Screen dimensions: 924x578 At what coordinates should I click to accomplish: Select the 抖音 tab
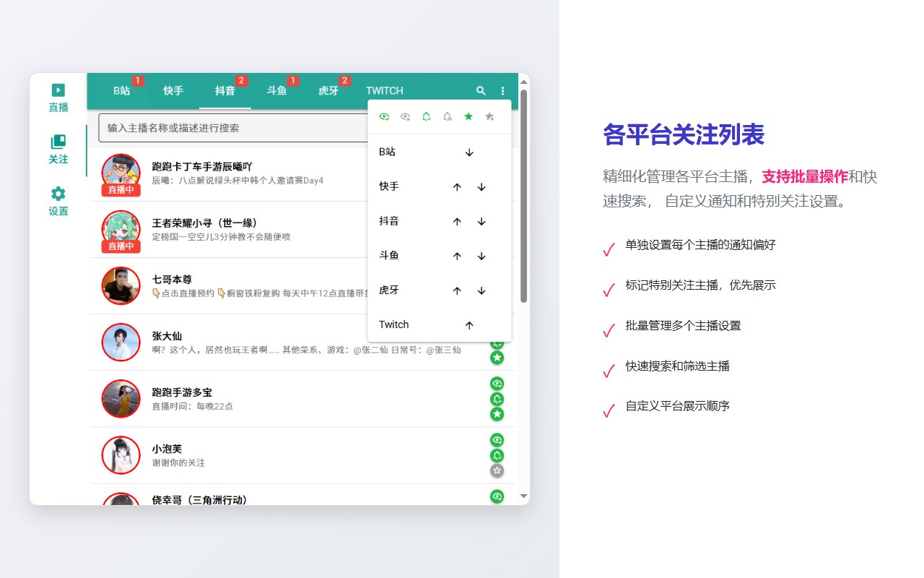(x=225, y=91)
